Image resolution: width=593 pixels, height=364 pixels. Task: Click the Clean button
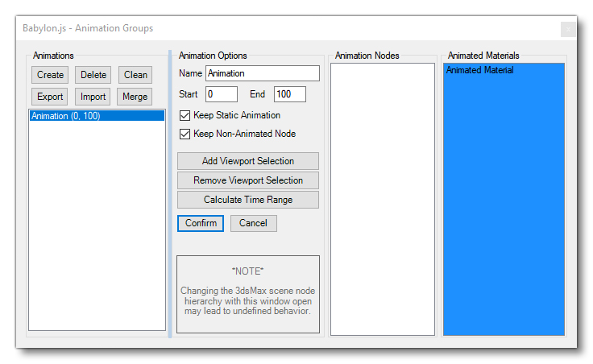coord(135,75)
